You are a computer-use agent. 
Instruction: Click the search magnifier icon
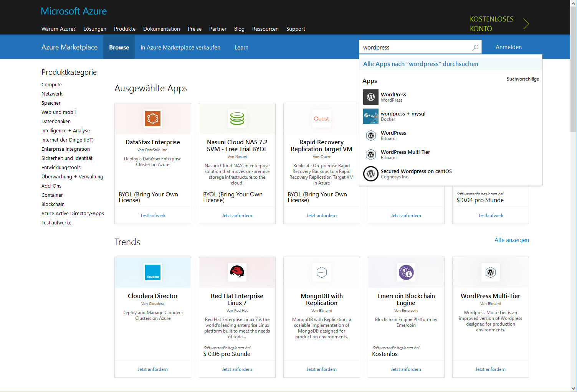(x=475, y=48)
